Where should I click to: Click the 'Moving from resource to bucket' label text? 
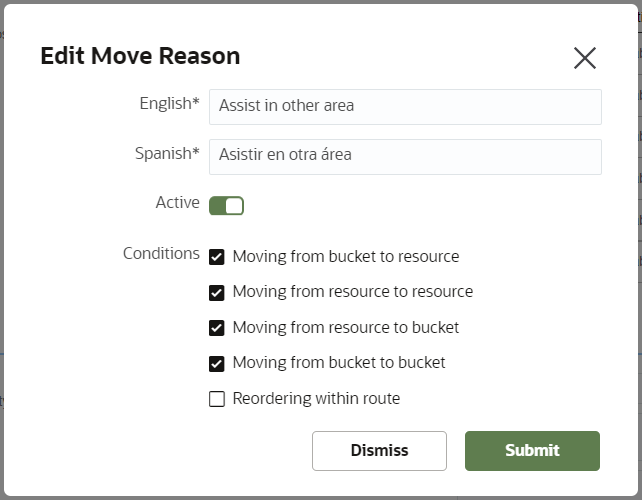click(346, 328)
